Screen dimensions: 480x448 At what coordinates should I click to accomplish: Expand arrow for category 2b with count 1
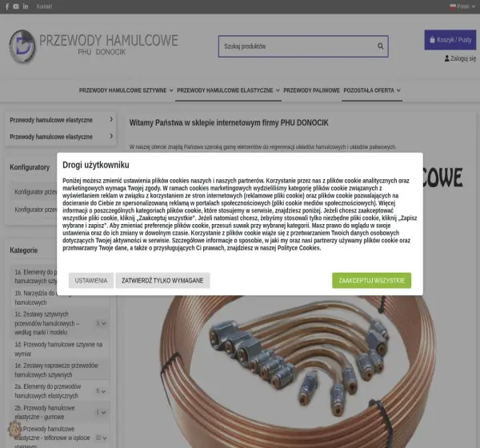101,413
